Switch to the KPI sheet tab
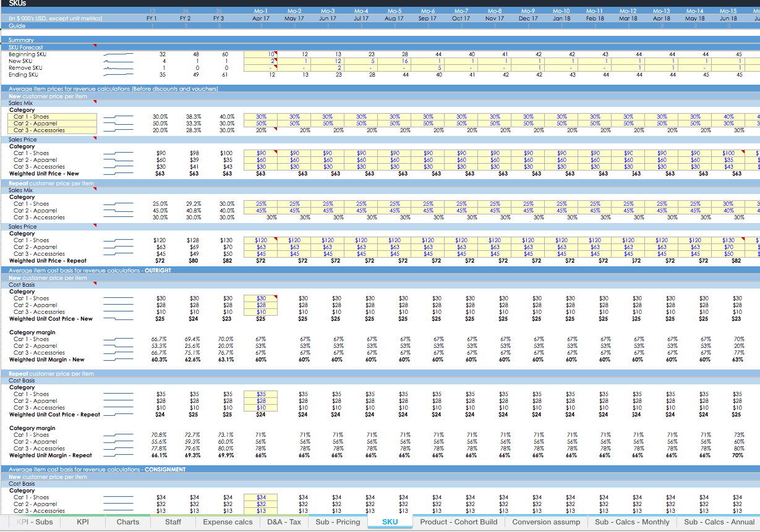The height and width of the screenshot is (532, 760). tap(82, 522)
